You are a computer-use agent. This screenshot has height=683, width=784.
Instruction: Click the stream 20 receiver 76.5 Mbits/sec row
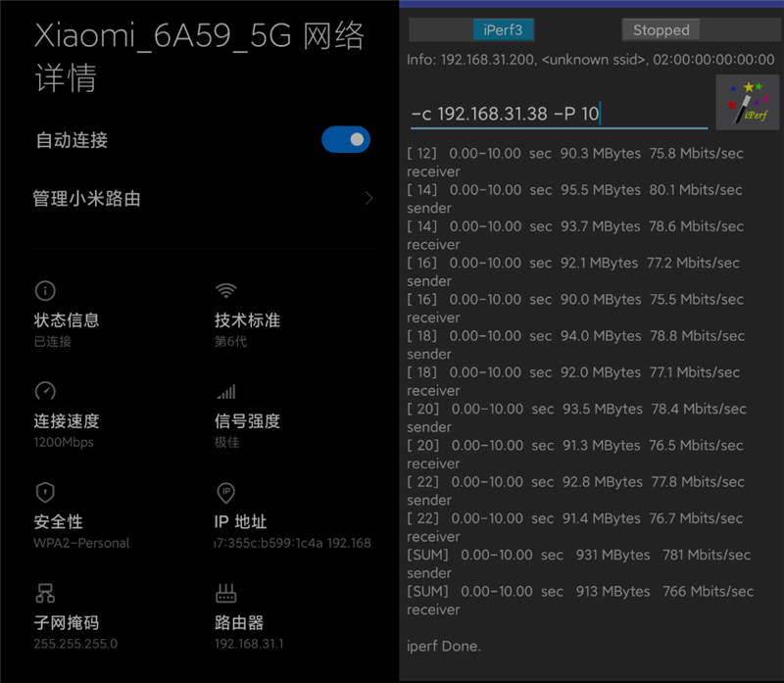pyautogui.click(x=575, y=454)
